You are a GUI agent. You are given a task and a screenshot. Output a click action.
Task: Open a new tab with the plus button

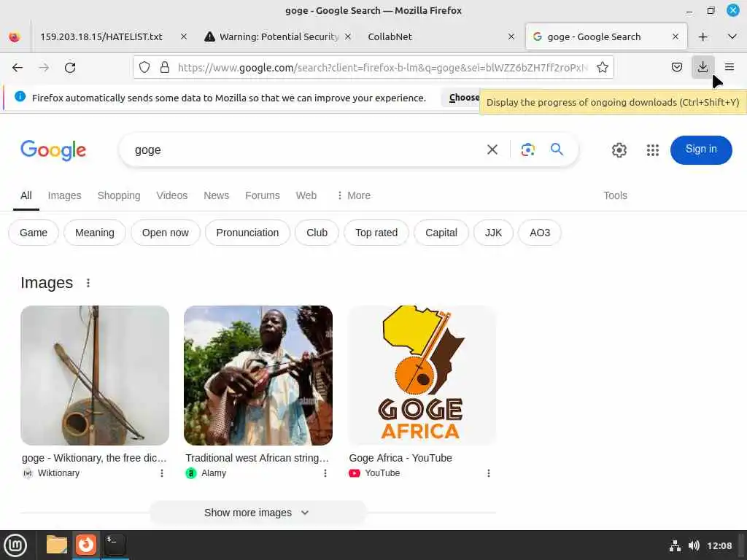tap(703, 36)
